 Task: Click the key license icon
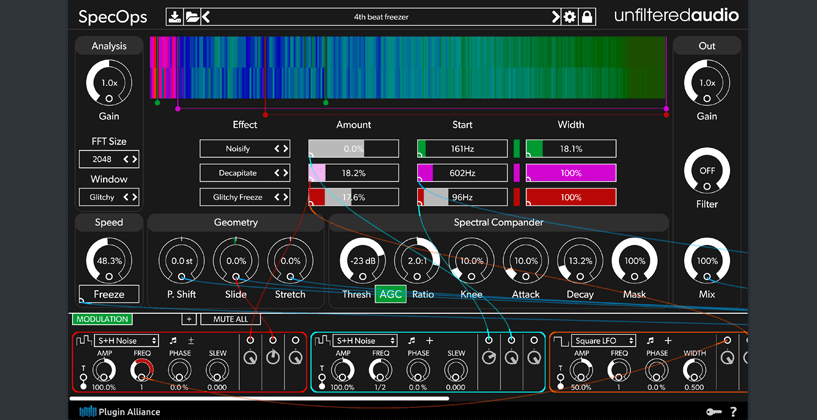click(x=712, y=411)
